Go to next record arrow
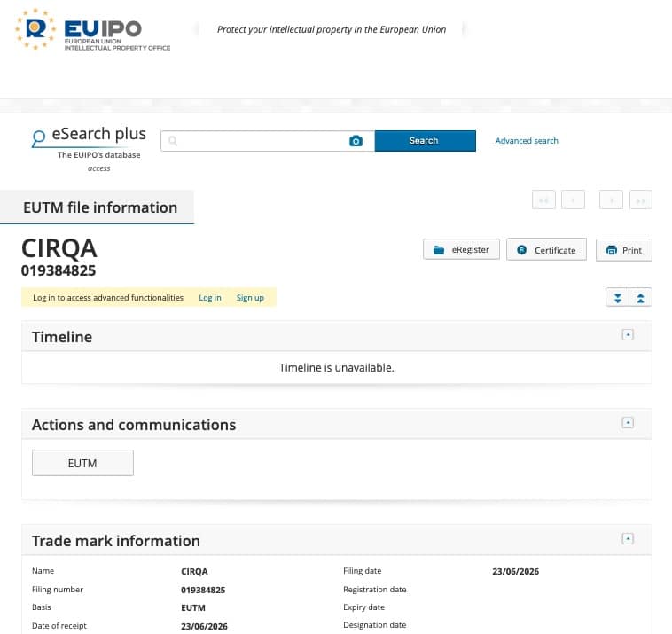 pos(611,200)
